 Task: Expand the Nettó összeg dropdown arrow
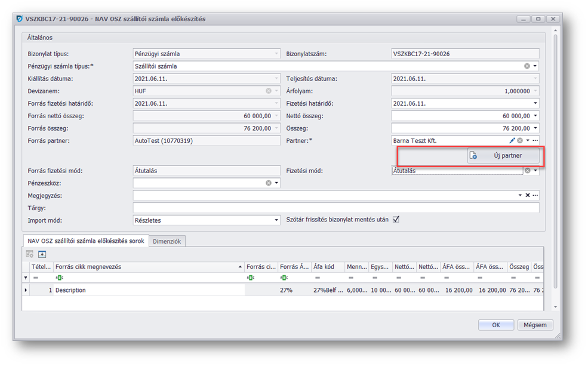pyautogui.click(x=535, y=116)
